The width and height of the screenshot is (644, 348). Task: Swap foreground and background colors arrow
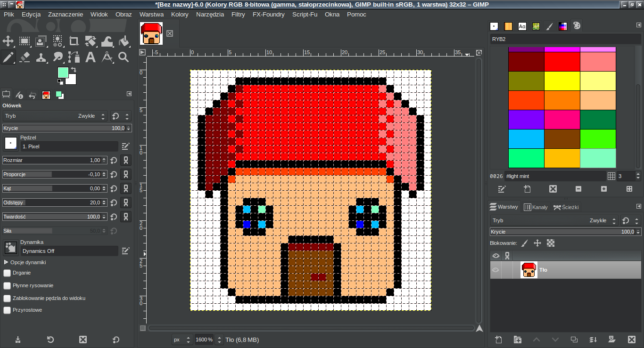74,70
